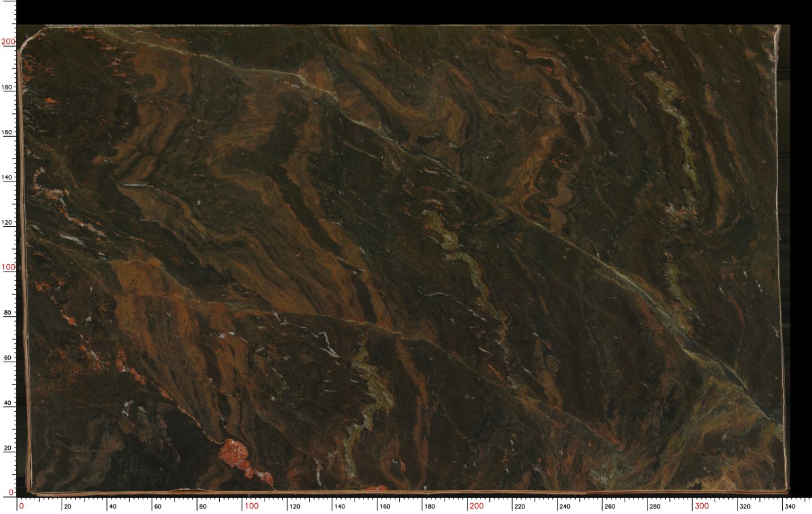Click the red 0 on the horizontal ruler
The width and height of the screenshot is (812, 514).
21,506
